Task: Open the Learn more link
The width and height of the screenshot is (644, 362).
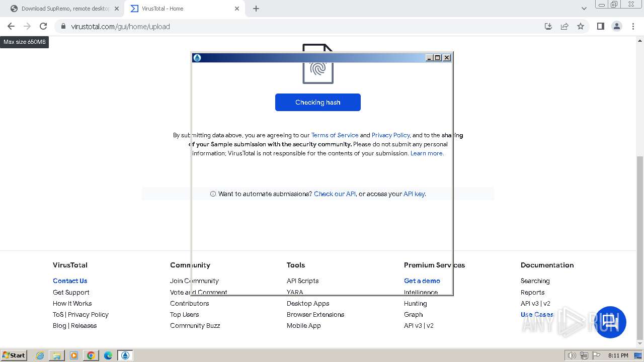Action: coord(427,153)
